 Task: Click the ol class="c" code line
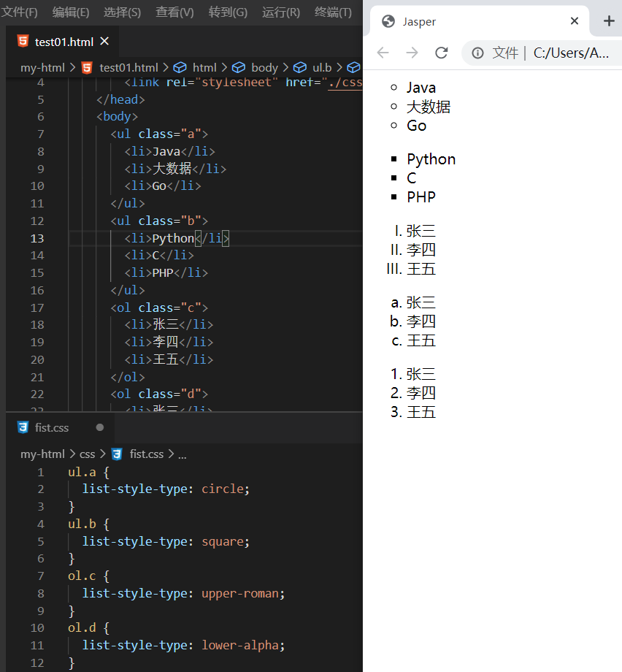[x=159, y=308]
